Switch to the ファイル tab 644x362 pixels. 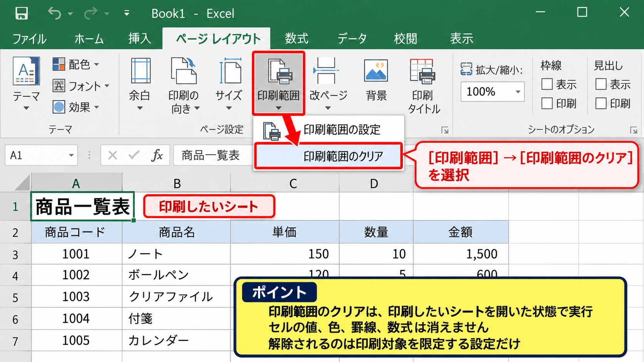(x=30, y=39)
